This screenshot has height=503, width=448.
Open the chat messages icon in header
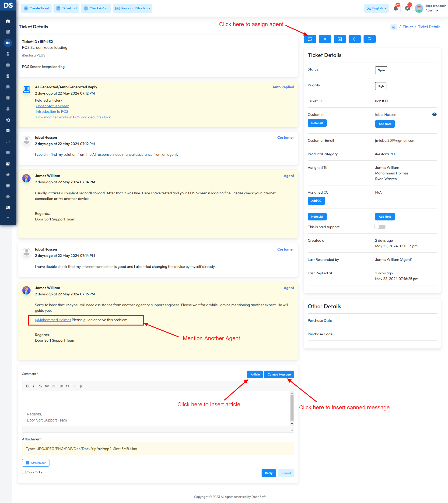(x=408, y=8)
